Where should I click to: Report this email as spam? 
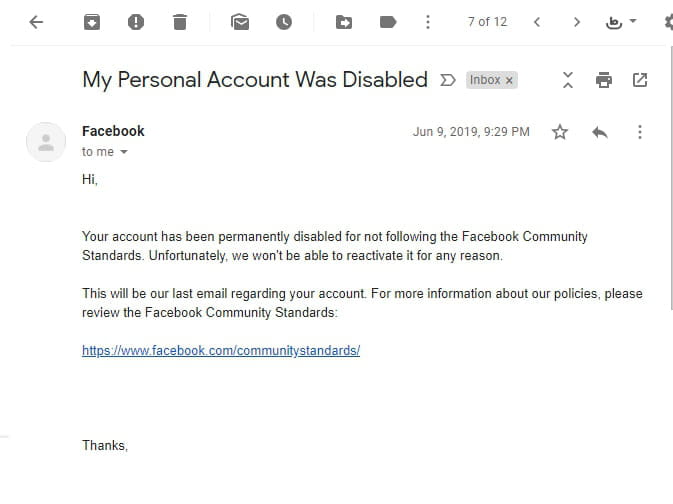[136, 22]
